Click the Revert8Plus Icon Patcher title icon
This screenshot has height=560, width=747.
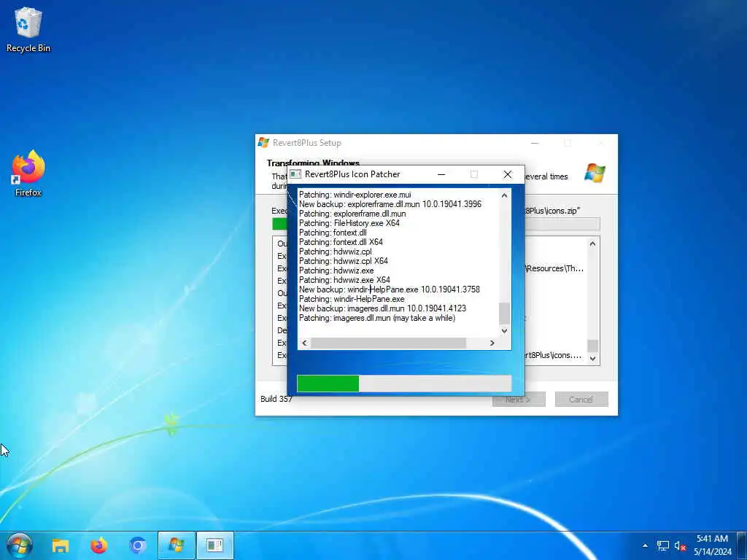click(295, 174)
